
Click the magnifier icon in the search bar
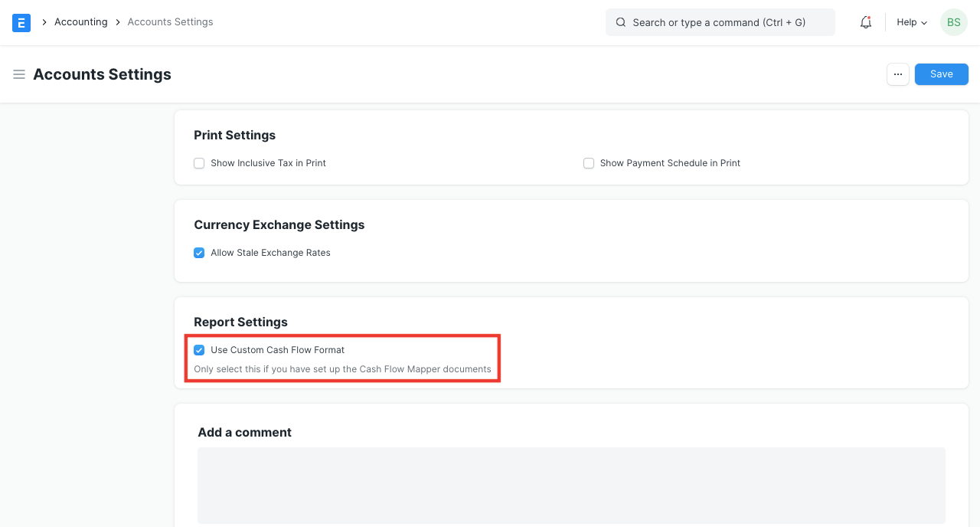point(621,22)
